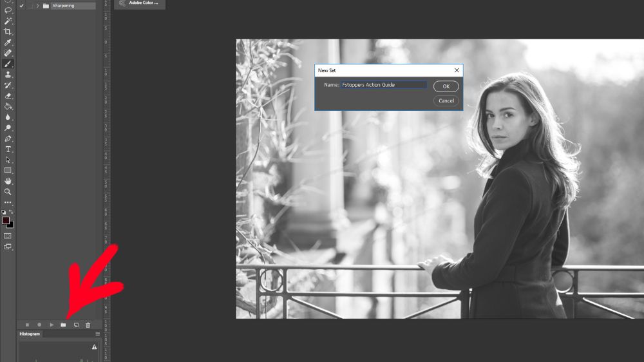
Task: Select the Clone Stamp tool
Action: (x=8, y=74)
